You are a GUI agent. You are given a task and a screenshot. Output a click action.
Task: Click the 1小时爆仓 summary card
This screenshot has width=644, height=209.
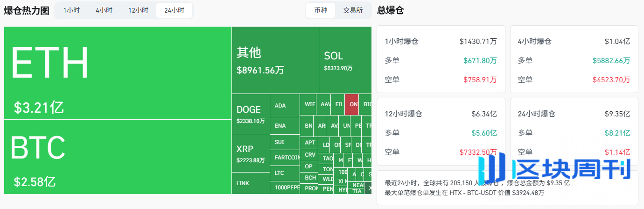(x=441, y=59)
